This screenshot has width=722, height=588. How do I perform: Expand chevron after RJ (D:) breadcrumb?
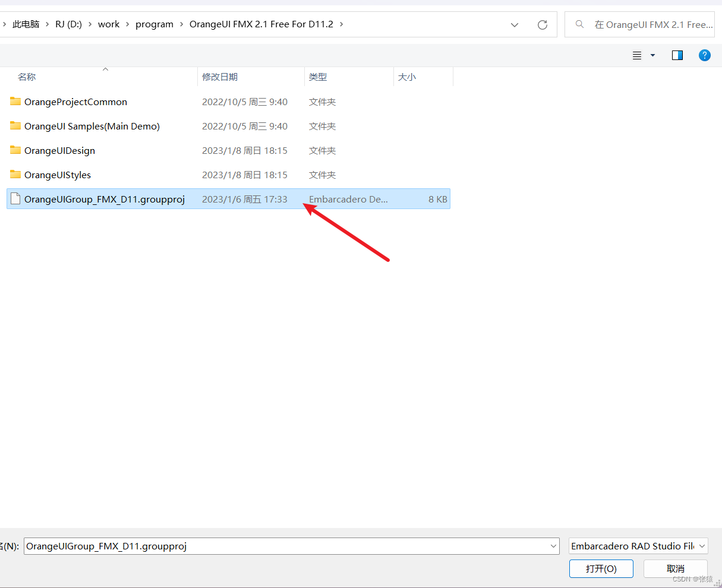[x=90, y=24]
